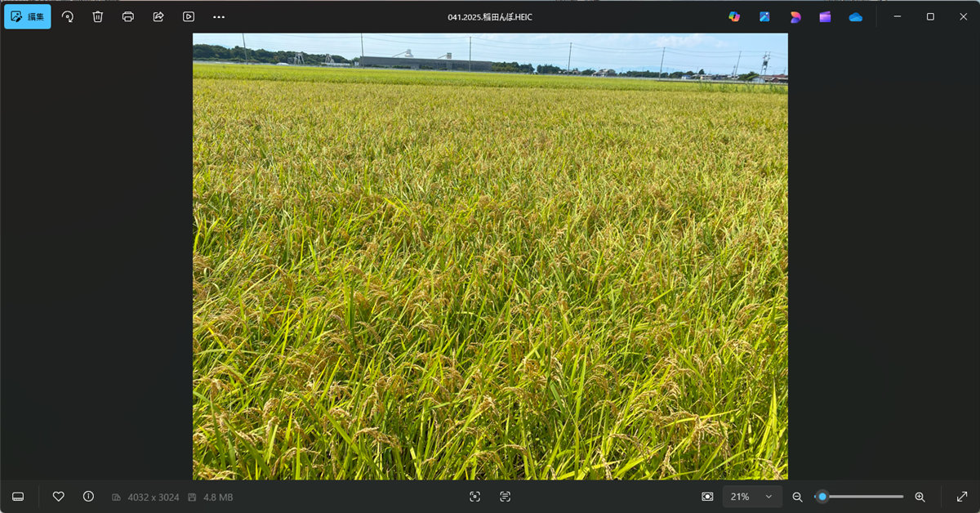The image size is (980, 513).
Task: Close the Photos window
Action: click(963, 16)
